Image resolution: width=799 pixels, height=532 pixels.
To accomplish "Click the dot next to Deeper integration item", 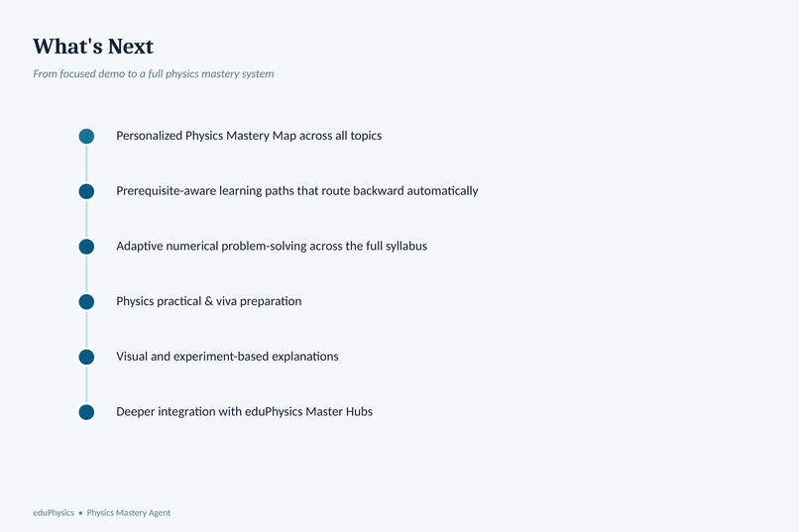I will click(x=86, y=412).
